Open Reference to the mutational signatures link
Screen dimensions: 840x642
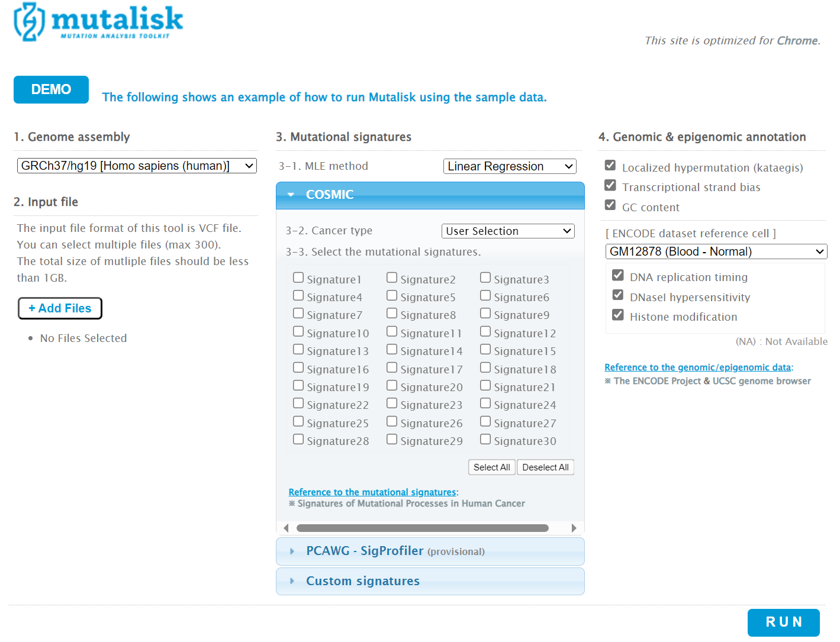[372, 492]
